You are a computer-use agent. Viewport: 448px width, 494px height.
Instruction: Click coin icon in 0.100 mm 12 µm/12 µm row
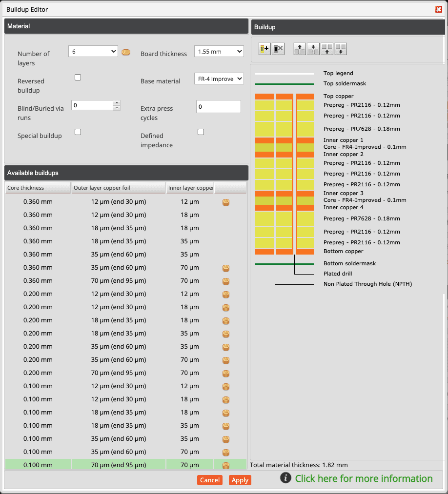click(226, 387)
